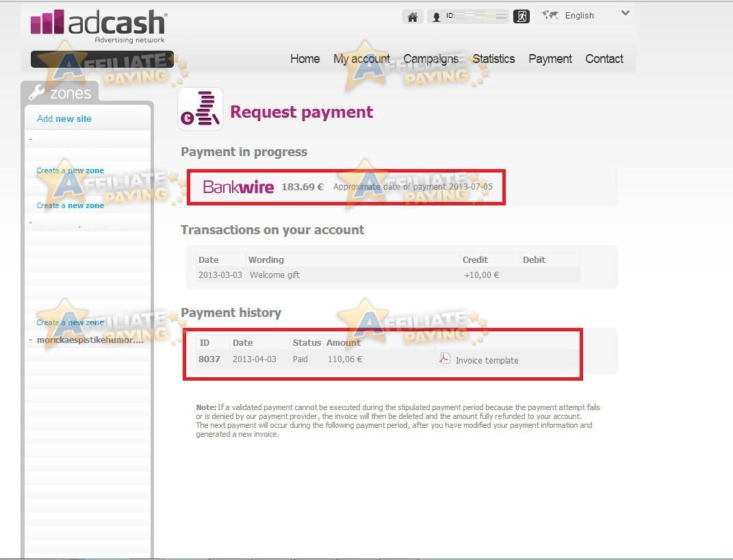This screenshot has width=733, height=560.
Task: Open the Payment menu
Action: tap(550, 59)
